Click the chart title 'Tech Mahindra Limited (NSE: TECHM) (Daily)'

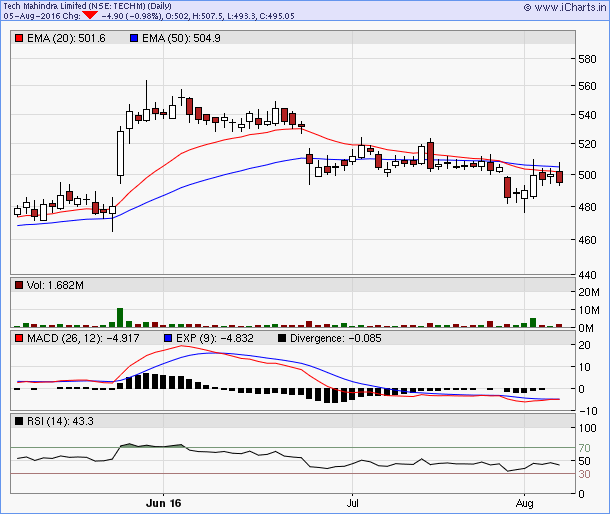[x=88, y=6]
